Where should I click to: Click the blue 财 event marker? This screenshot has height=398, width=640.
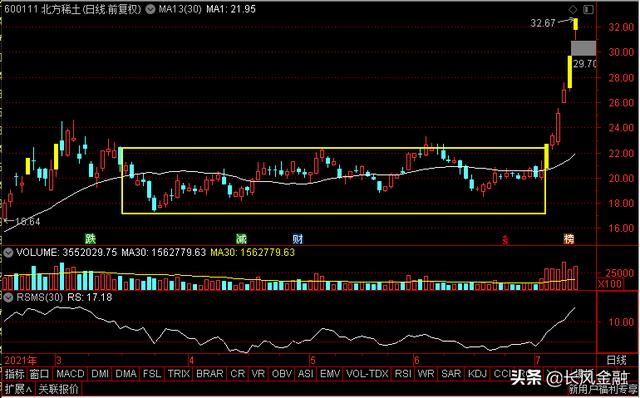(x=298, y=238)
